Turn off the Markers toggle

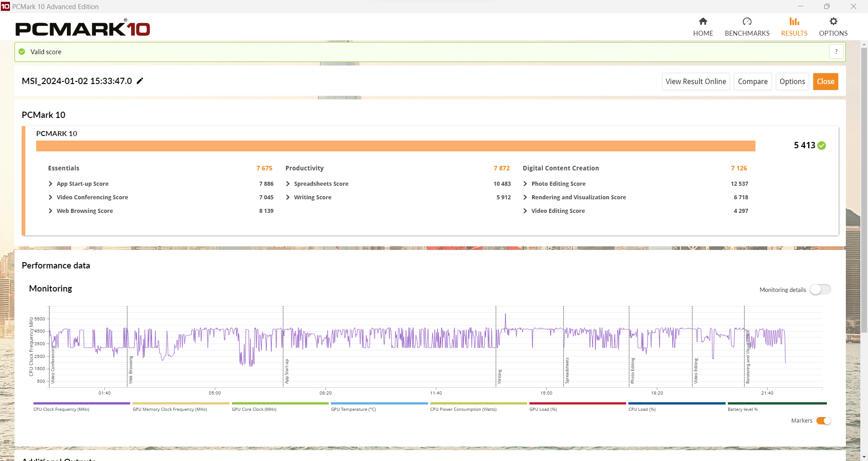click(x=823, y=421)
